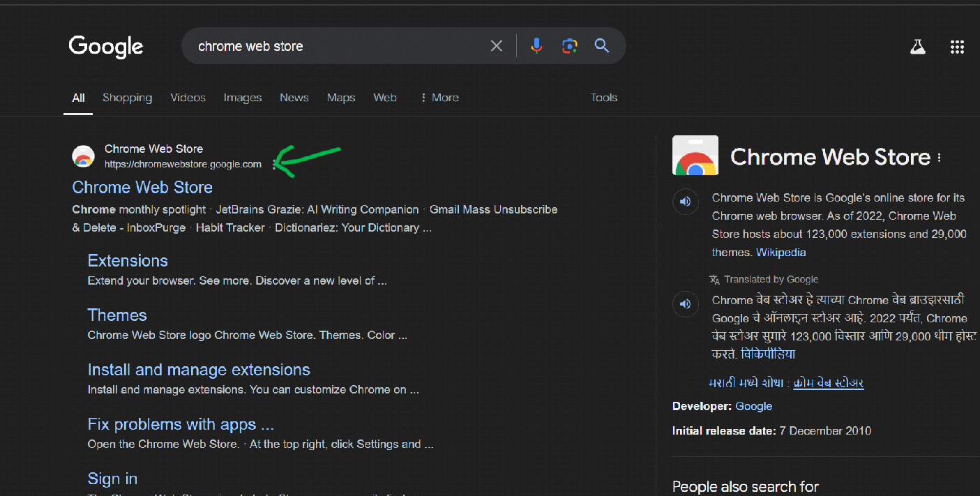Screen dimensions: 980x496
Task: Expand the More search filters
Action: [439, 98]
